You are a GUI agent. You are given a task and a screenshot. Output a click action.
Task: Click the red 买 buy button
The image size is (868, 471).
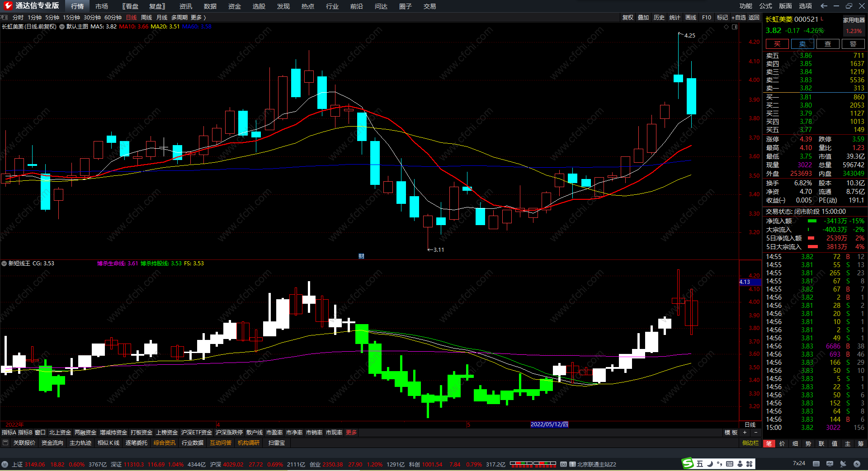click(777, 44)
